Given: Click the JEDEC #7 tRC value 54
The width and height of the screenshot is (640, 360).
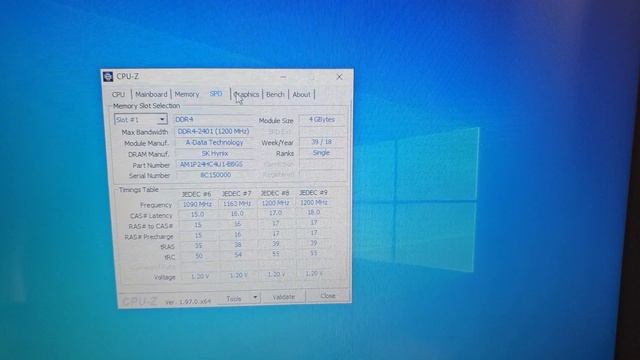Looking at the screenshot, I should tap(238, 255).
